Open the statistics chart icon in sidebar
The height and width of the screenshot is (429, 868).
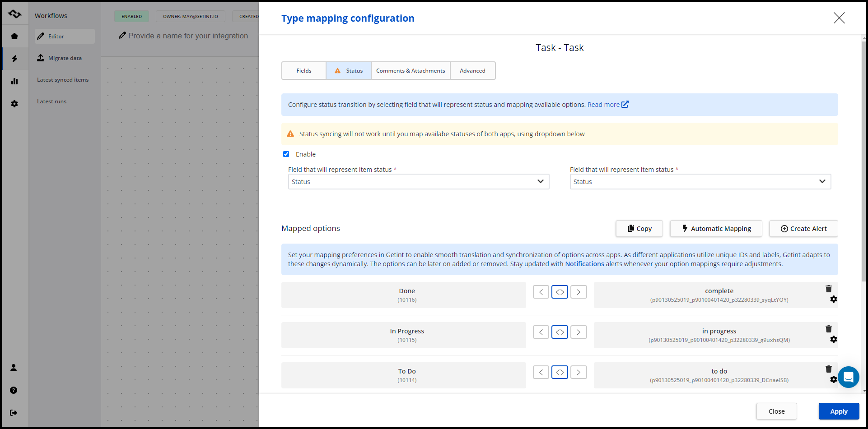[x=14, y=81]
